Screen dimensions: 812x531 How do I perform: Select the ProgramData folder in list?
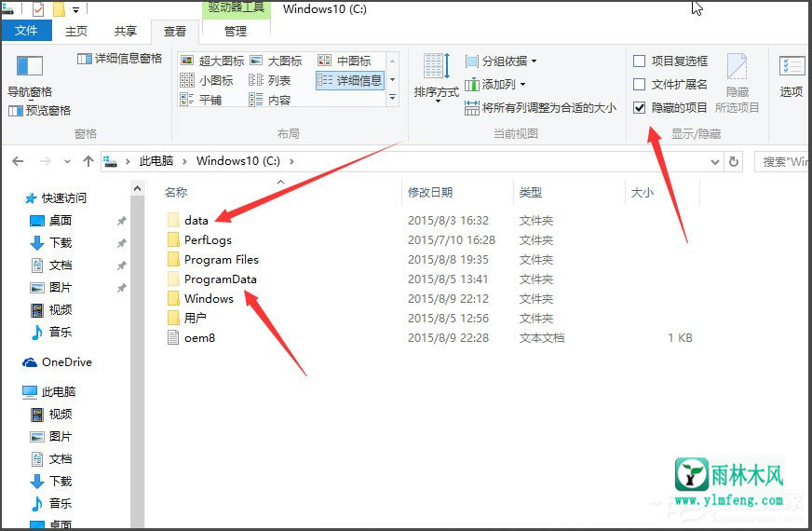coord(220,279)
